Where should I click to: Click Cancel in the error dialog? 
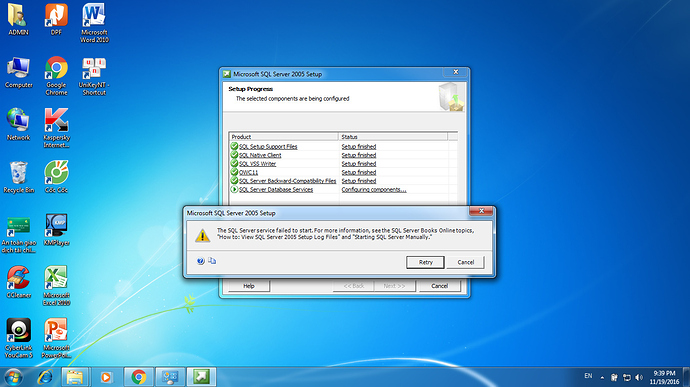pos(465,262)
